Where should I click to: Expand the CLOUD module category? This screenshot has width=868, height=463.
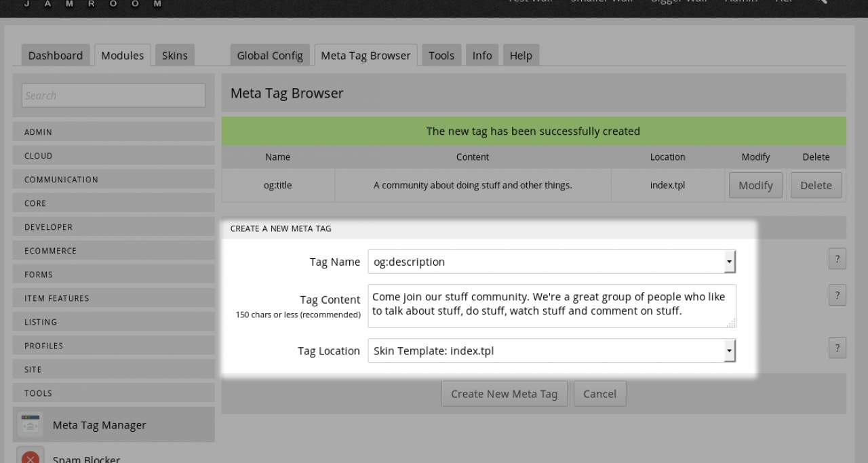click(x=113, y=156)
